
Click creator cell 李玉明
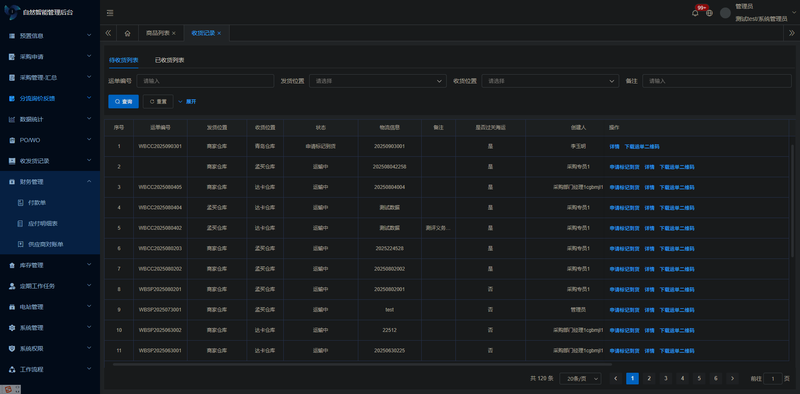pyautogui.click(x=578, y=146)
